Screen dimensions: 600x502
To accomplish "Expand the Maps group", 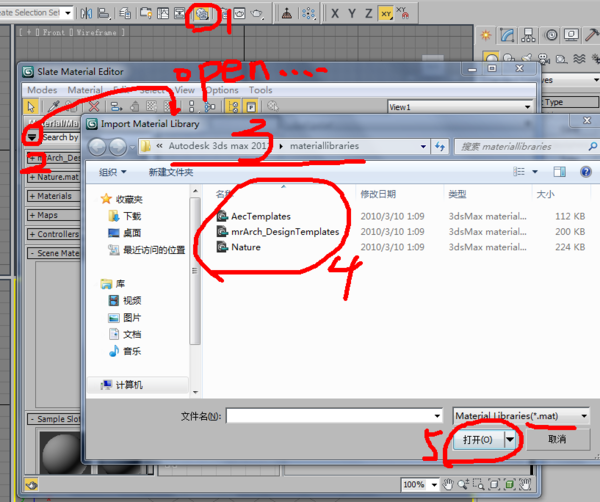I will pos(53,215).
